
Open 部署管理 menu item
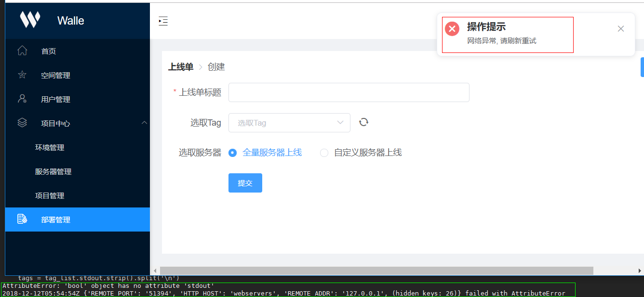click(78, 220)
